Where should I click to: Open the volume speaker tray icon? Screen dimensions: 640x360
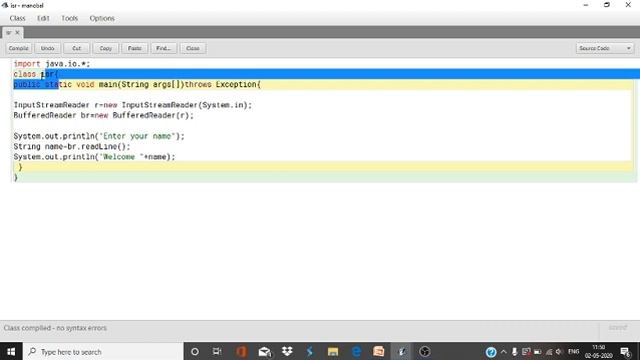coord(559,352)
